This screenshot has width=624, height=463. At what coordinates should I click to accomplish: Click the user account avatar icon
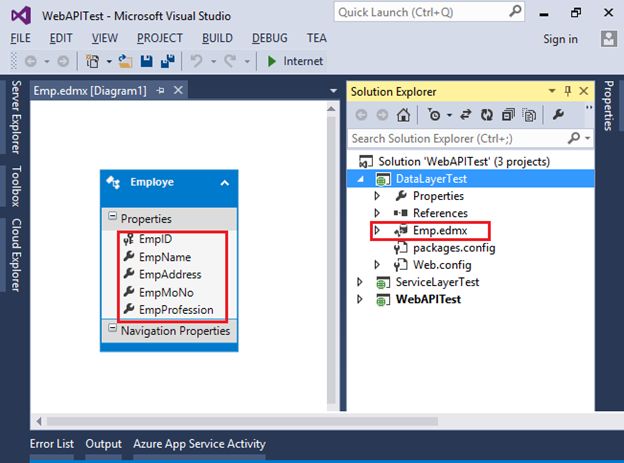click(x=609, y=39)
